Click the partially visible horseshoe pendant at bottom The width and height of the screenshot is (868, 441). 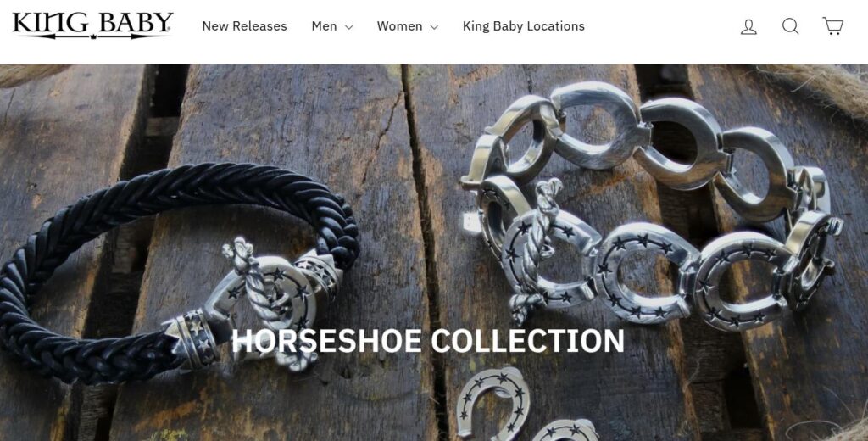565,430
